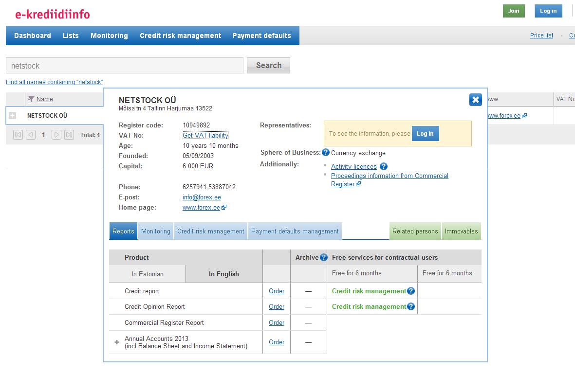
Task: Open the Related persons tab
Action: point(415,231)
